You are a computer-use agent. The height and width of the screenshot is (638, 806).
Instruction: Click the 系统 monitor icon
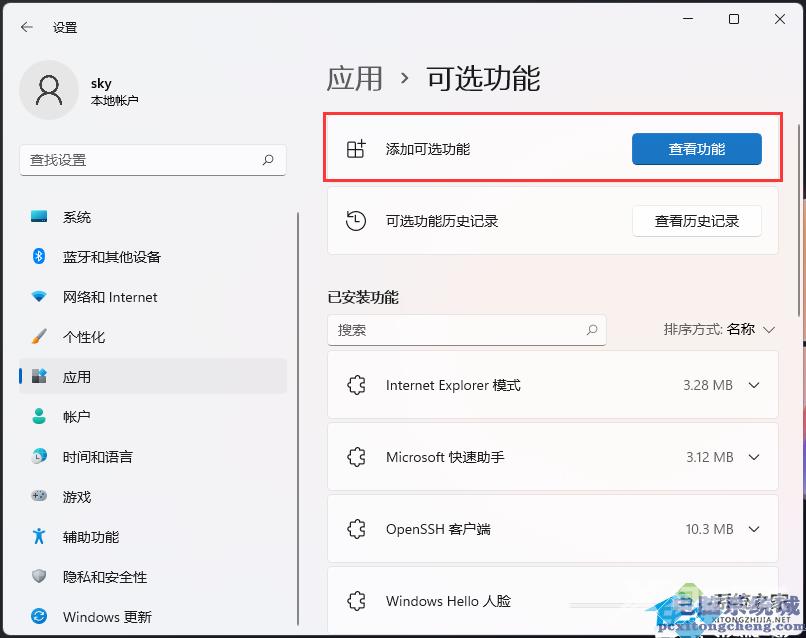[39, 216]
